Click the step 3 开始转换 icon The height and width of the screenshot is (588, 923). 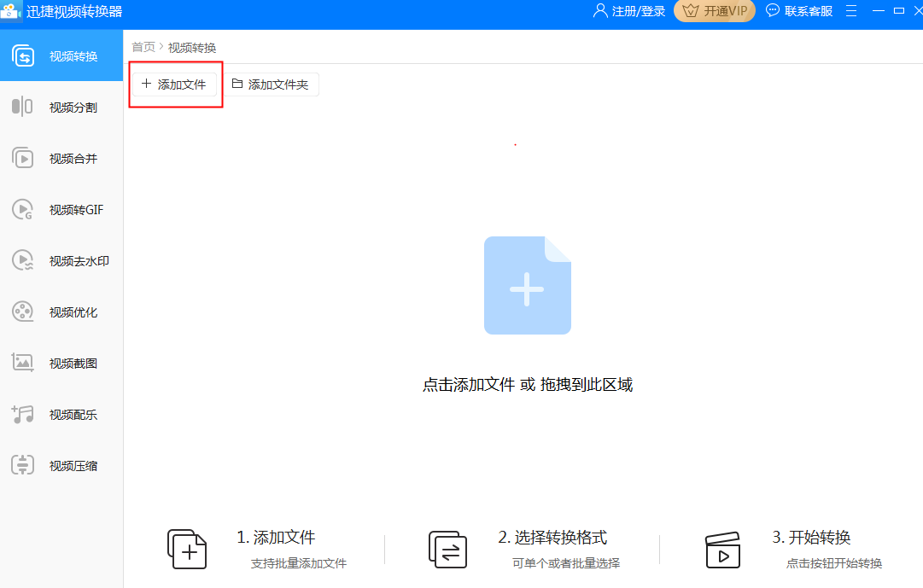click(x=724, y=550)
